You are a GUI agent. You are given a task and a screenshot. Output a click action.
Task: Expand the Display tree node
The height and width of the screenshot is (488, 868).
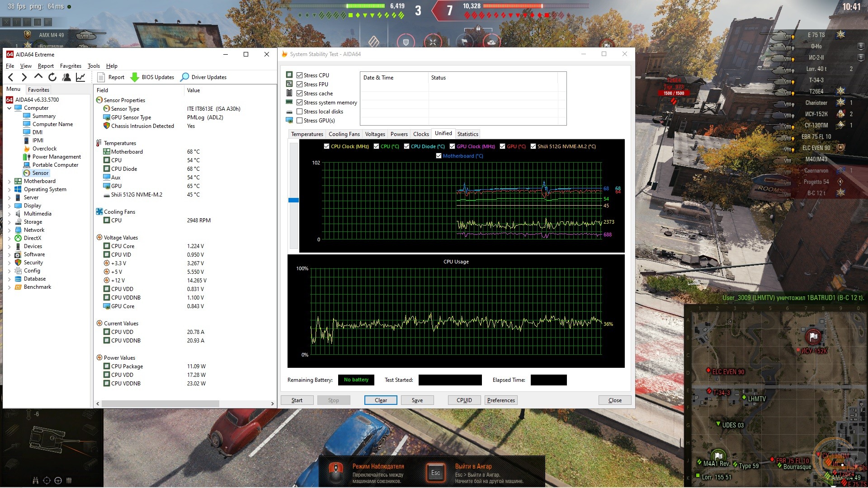pyautogui.click(x=9, y=206)
